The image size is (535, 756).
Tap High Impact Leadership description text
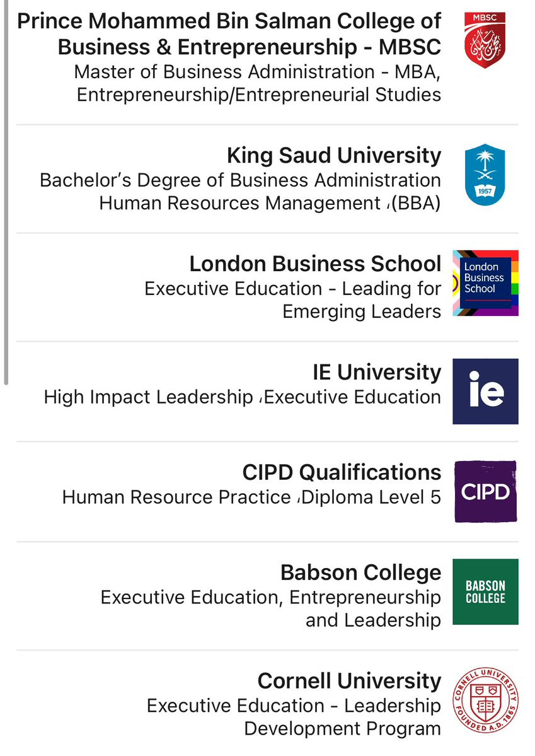pyautogui.click(x=243, y=397)
